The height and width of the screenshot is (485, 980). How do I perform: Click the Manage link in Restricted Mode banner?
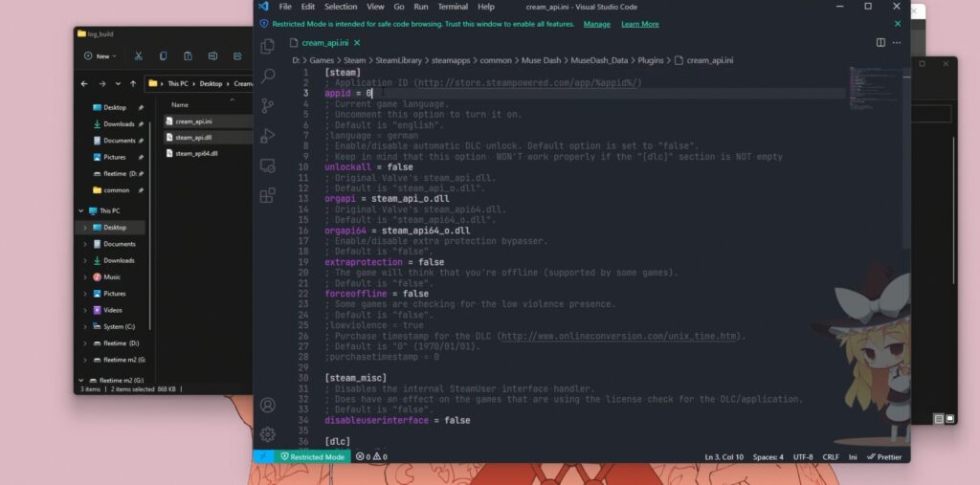[597, 24]
